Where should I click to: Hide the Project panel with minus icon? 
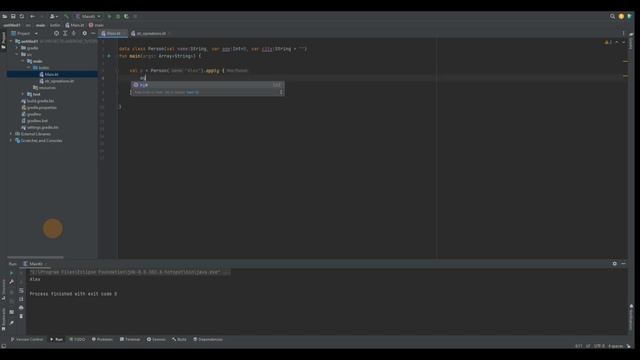point(93,33)
